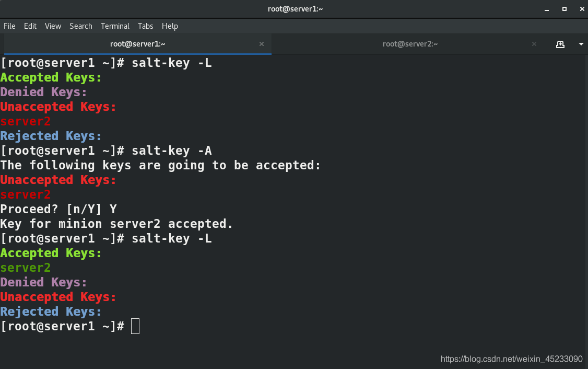Maximize the terminal window

[x=565, y=9]
